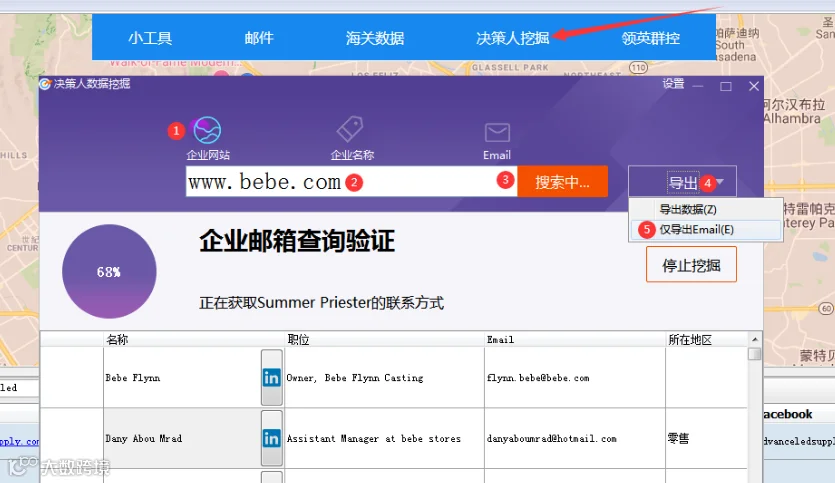This screenshot has height=483, width=835.
Task: Sort by the 名称 column header
Action: click(x=194, y=340)
